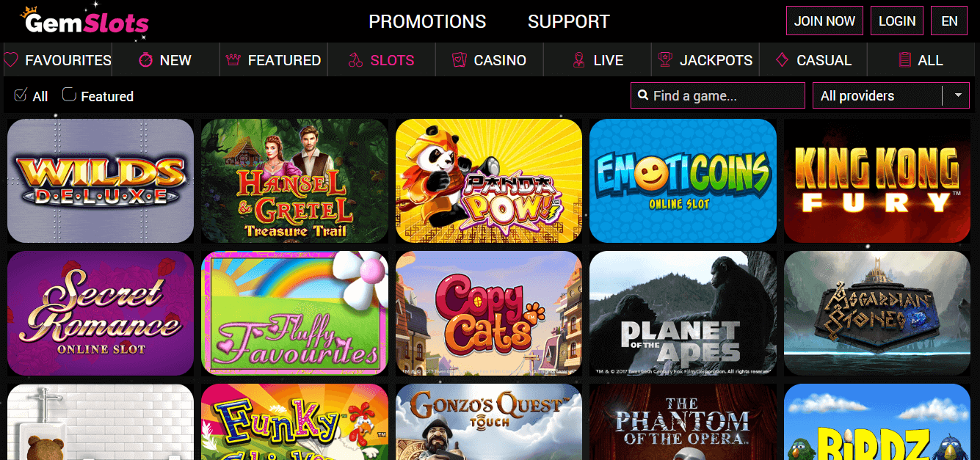This screenshot has height=460, width=980.
Task: Enable the Featured filter checkbox
Action: pos(69,95)
